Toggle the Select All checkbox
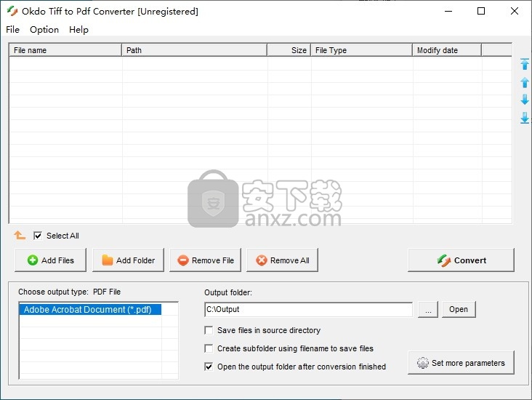This screenshot has width=532, height=400. (x=38, y=236)
